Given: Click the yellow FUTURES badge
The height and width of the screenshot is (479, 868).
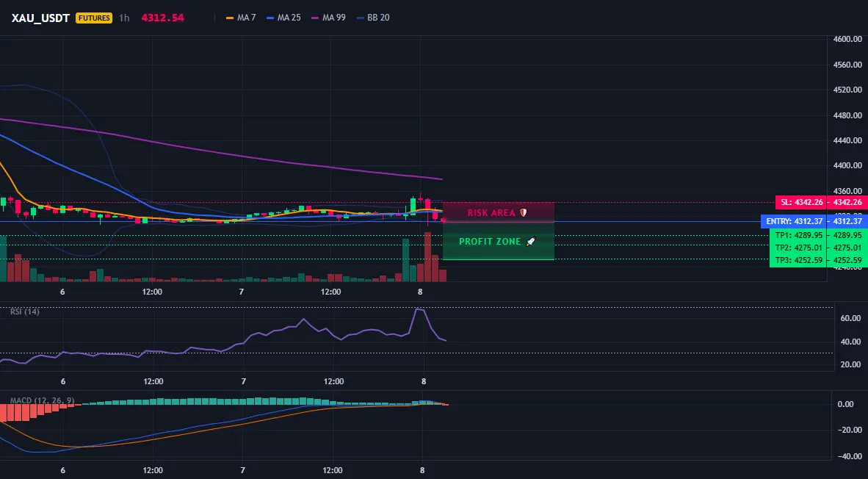Looking at the screenshot, I should pyautogui.click(x=94, y=18).
